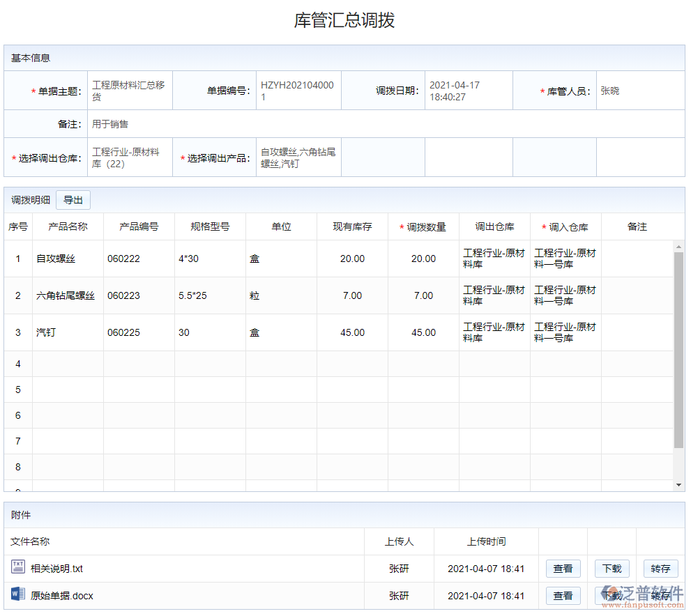Edit the 单据主题 field text
The width and height of the screenshot is (691, 616).
pos(130,90)
